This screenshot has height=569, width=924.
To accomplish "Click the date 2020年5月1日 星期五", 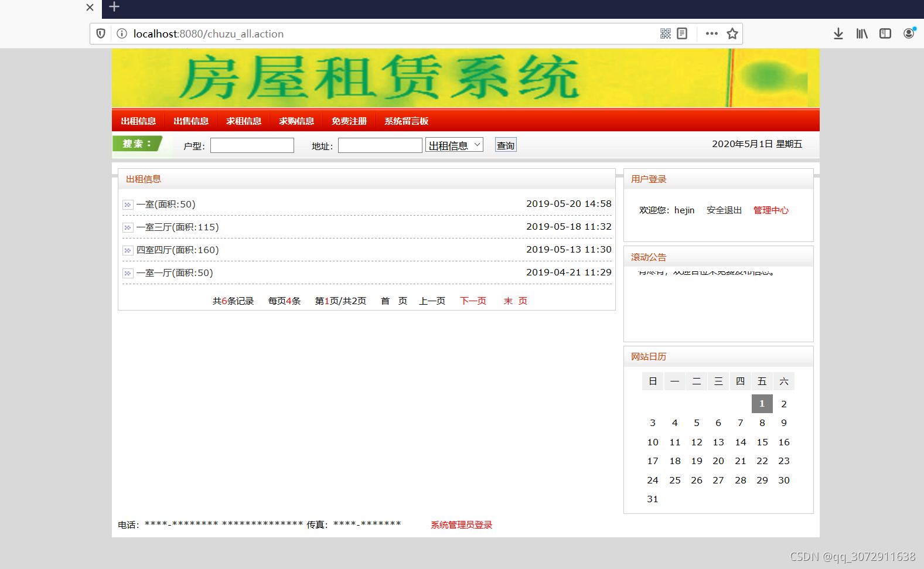I will click(x=757, y=144).
